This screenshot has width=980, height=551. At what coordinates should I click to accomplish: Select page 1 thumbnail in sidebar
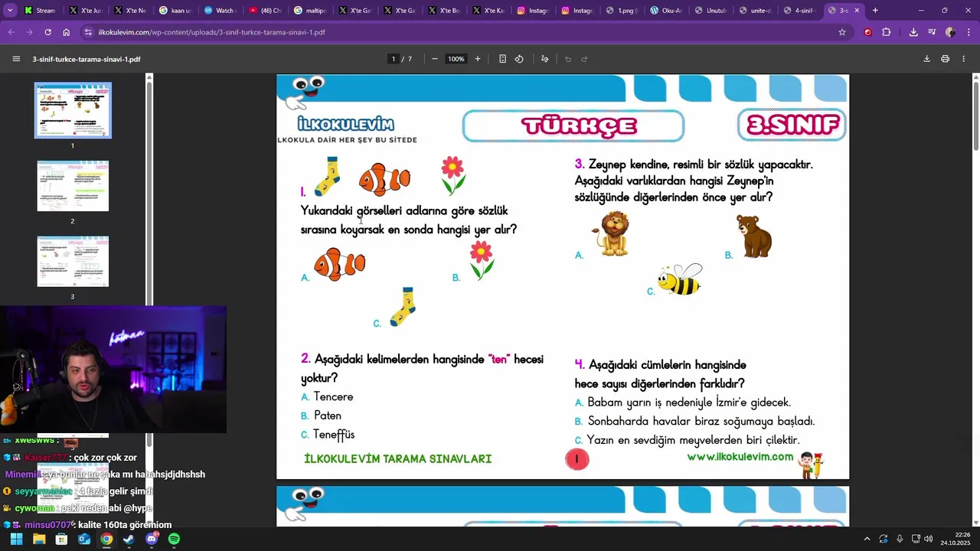(73, 110)
